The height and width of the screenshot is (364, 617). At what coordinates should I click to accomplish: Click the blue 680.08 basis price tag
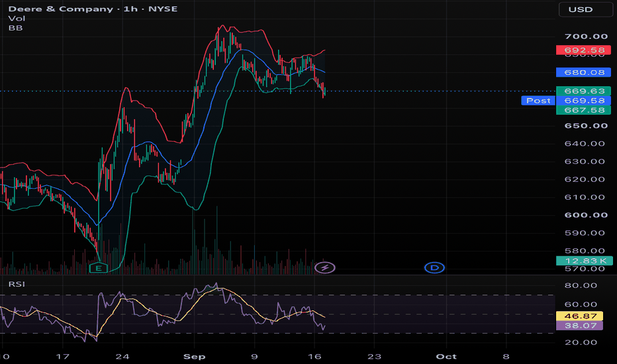[x=583, y=72]
